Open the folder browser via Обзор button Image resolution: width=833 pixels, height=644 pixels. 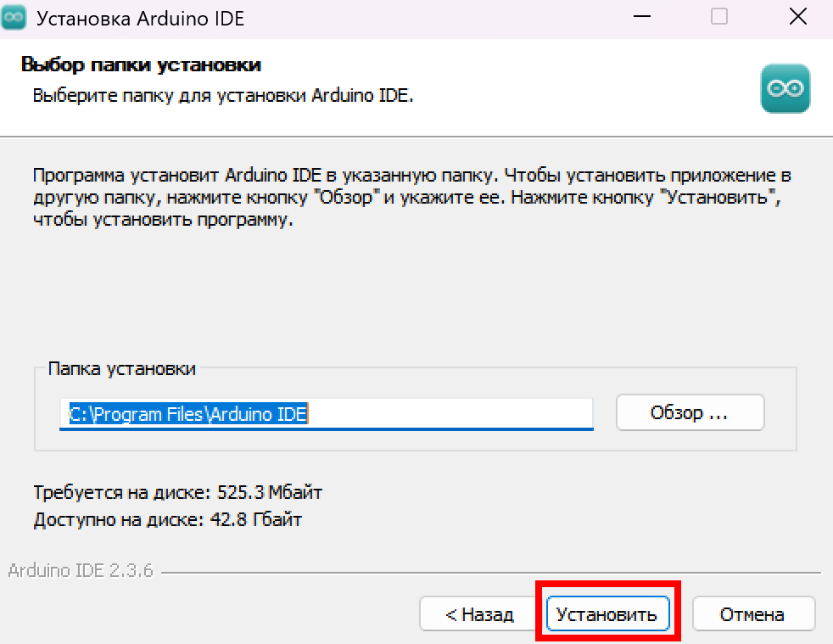(690, 412)
